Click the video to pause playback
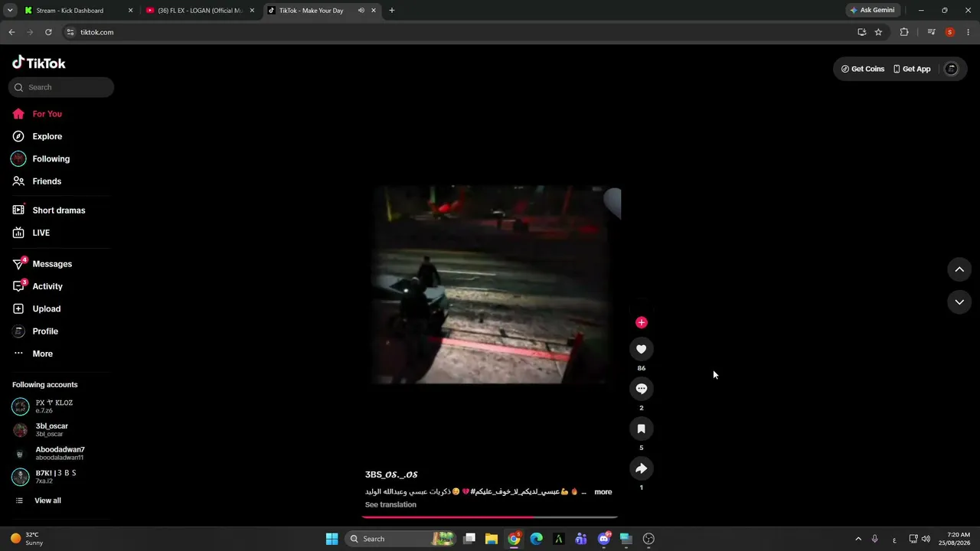980x551 pixels. (x=490, y=285)
